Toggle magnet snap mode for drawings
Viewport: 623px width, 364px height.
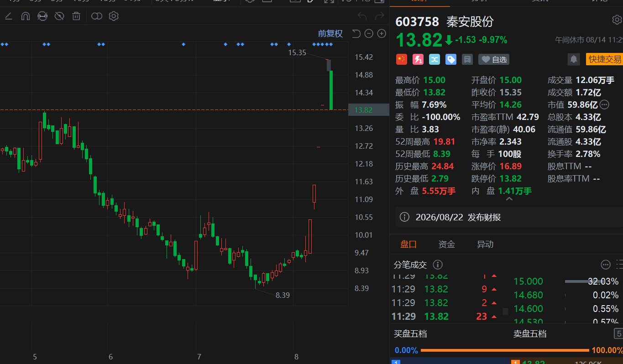pos(25,17)
